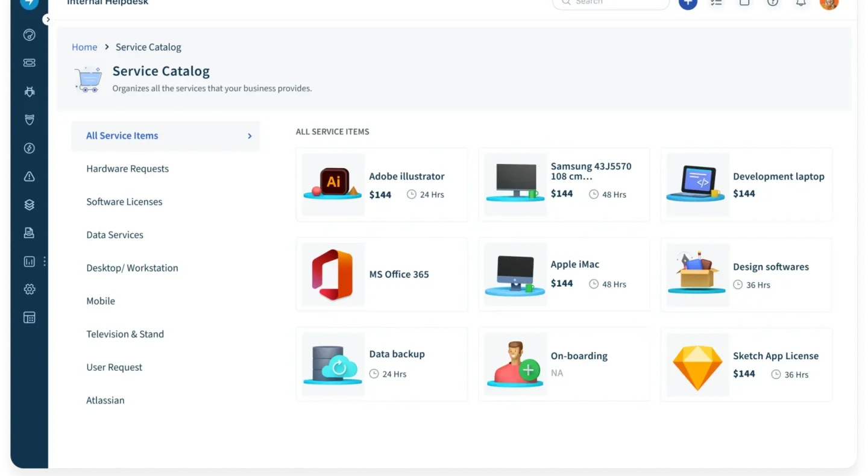Open the three-dot menu beside the analytics icon

click(45, 261)
